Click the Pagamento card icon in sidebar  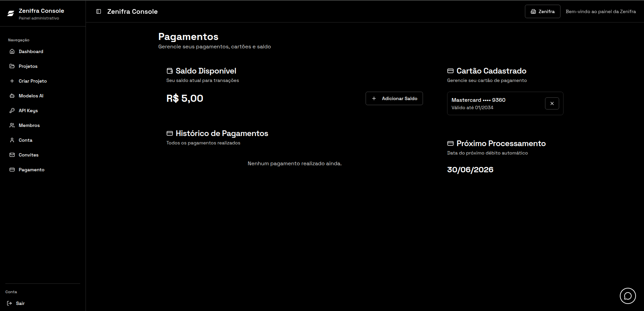[12, 170]
